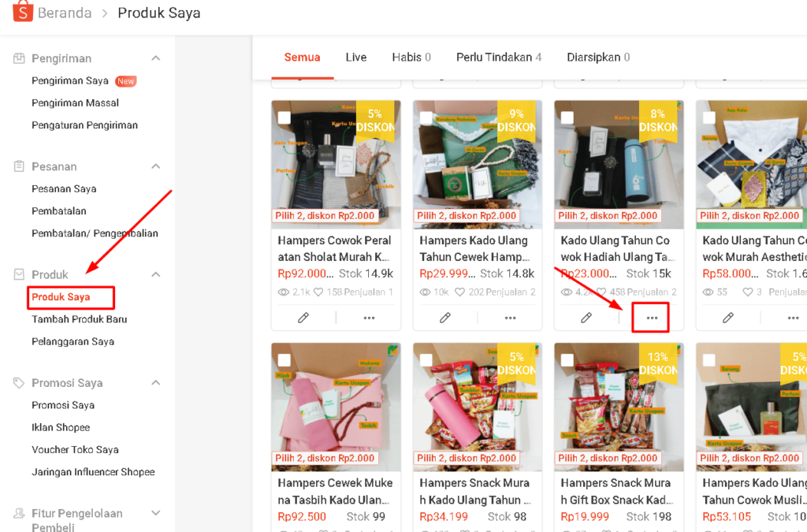Click the Hampers Snack Murah pink tumbler thumbnail
The width and height of the screenshot is (807, 532).
477,406
